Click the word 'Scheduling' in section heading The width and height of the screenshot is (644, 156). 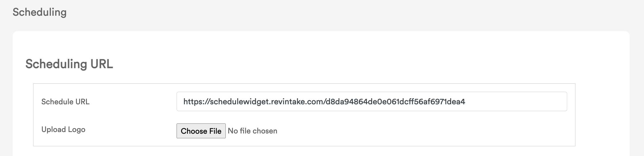[56, 64]
